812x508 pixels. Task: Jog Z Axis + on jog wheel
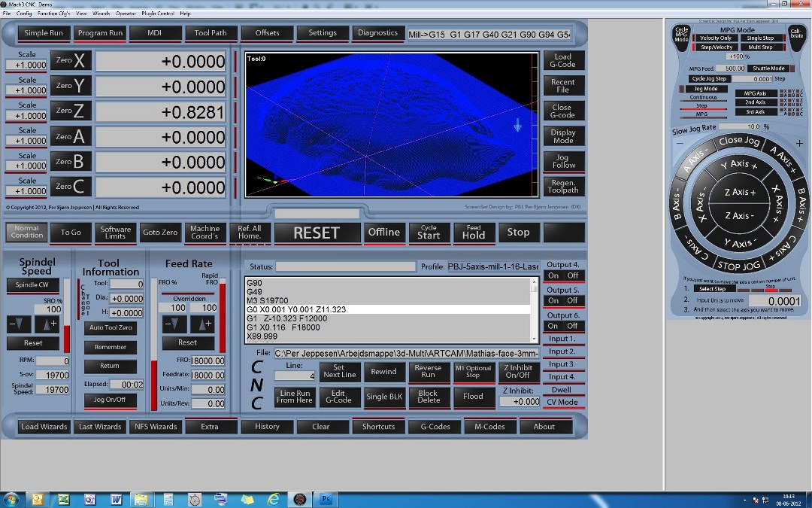[740, 193]
